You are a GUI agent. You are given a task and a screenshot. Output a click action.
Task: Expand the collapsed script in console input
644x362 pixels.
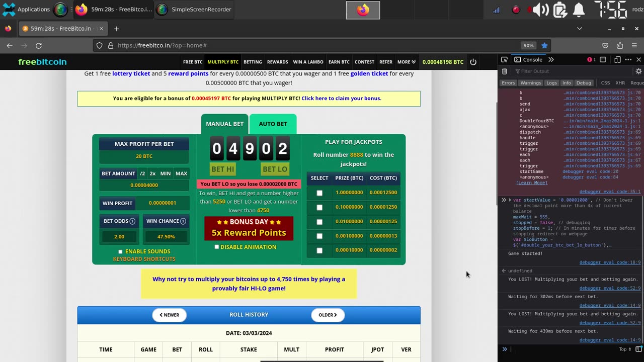[x=510, y=200]
